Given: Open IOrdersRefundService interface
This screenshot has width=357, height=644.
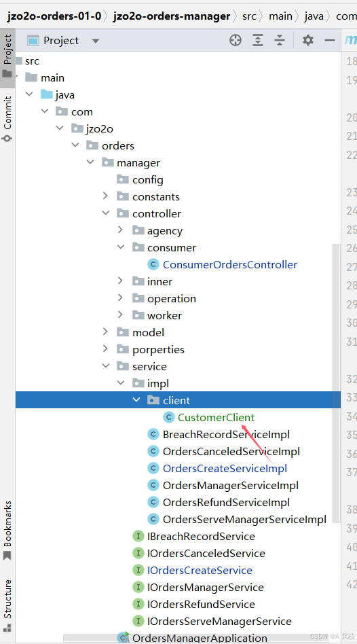Looking at the screenshot, I should click(x=201, y=604).
